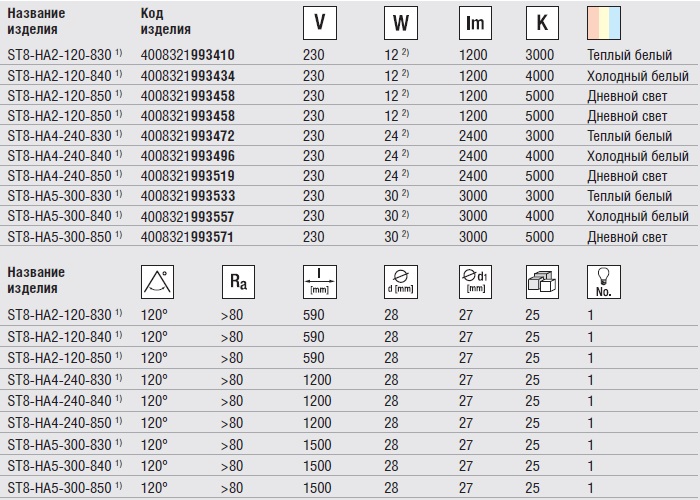Click the voltage V icon header
This screenshot has width=700, height=500.
point(319,24)
